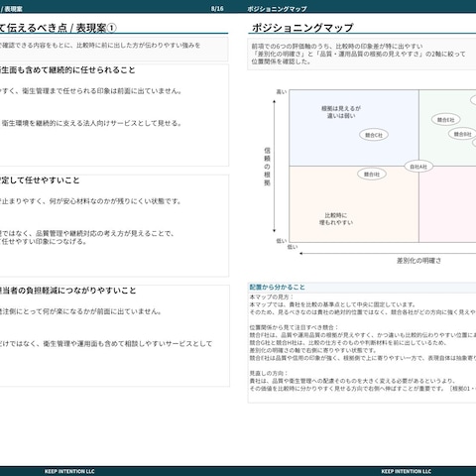Image resolution: width=476 pixels, height=476 pixels.
Task: Select the 8/16 page number in header
Action: click(217, 9)
